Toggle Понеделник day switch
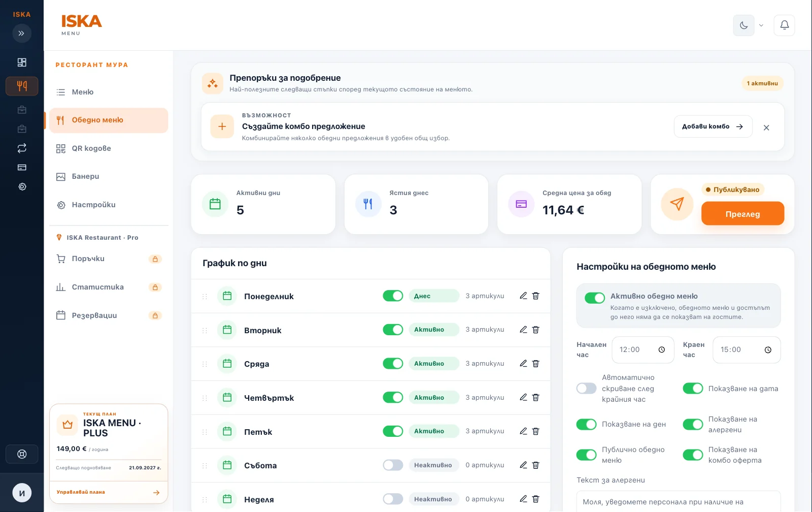This screenshot has height=512, width=812. (x=393, y=296)
